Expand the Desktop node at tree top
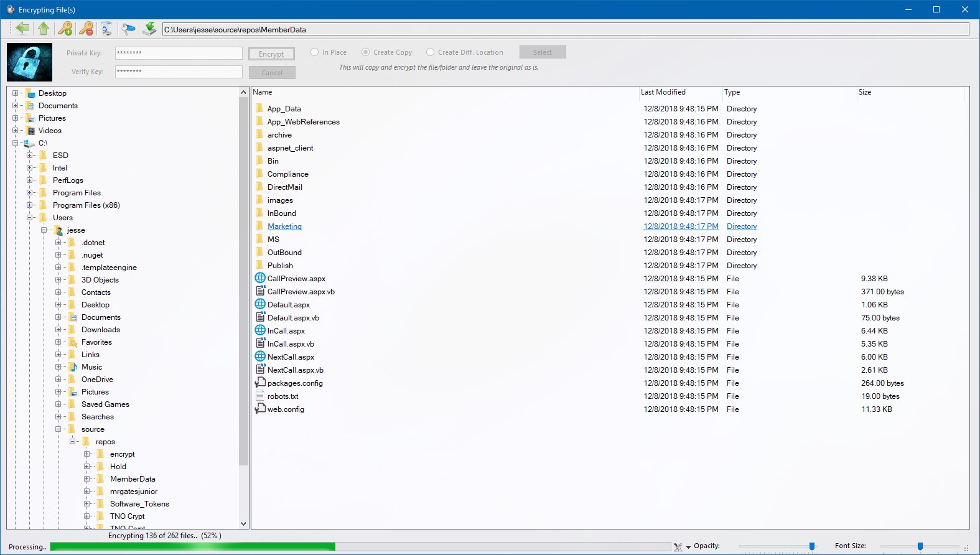 15,93
